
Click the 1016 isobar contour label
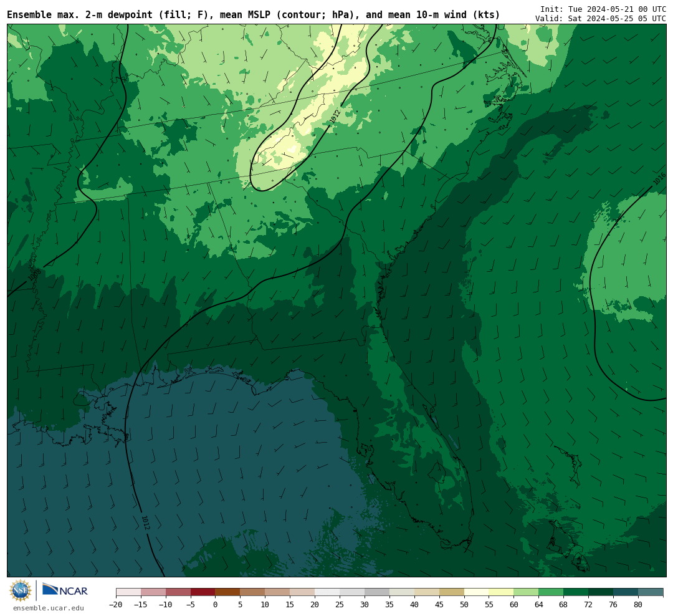(x=659, y=179)
